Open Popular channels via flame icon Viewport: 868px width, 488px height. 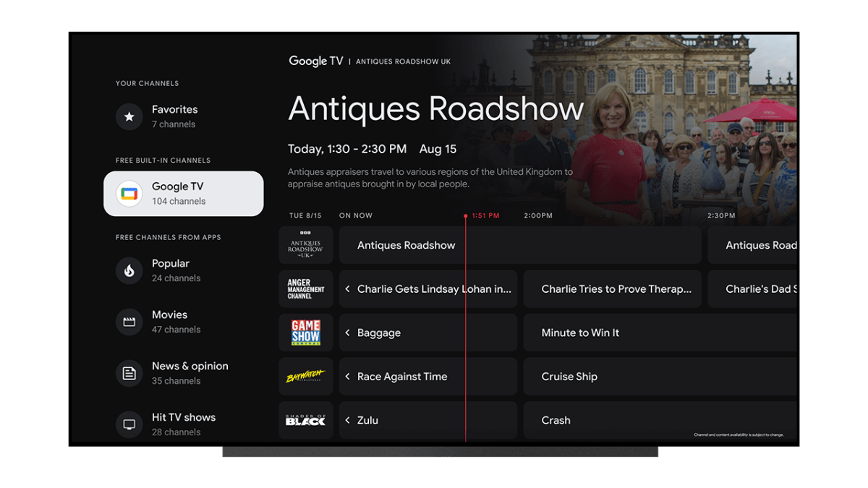pos(129,270)
